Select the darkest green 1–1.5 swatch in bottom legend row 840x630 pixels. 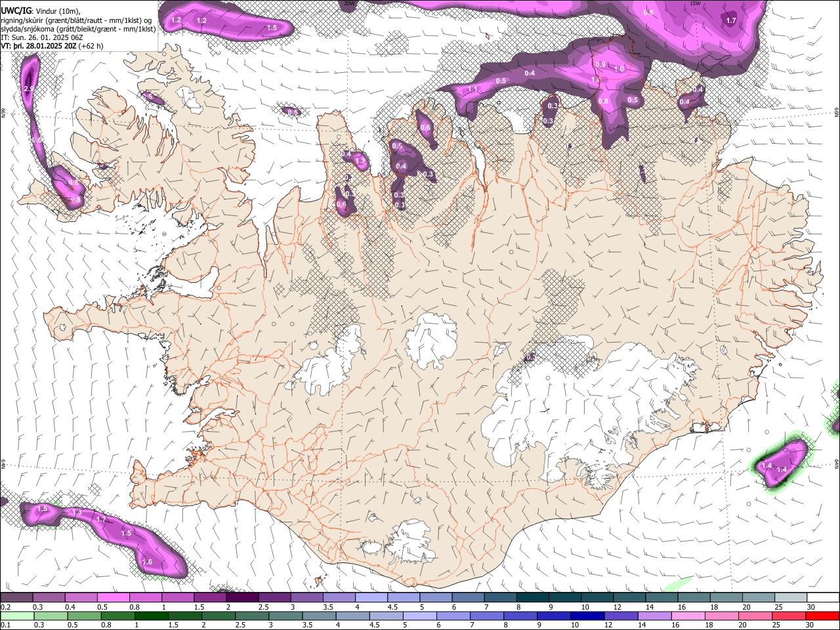coord(152,616)
